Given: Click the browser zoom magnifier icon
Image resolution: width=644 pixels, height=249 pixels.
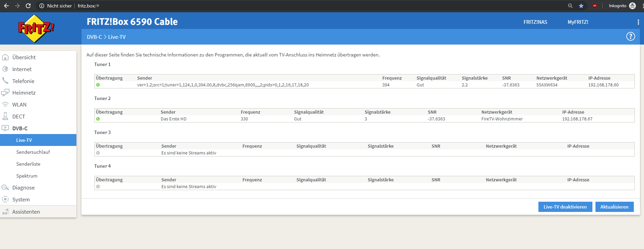Looking at the screenshot, I should point(570,6).
